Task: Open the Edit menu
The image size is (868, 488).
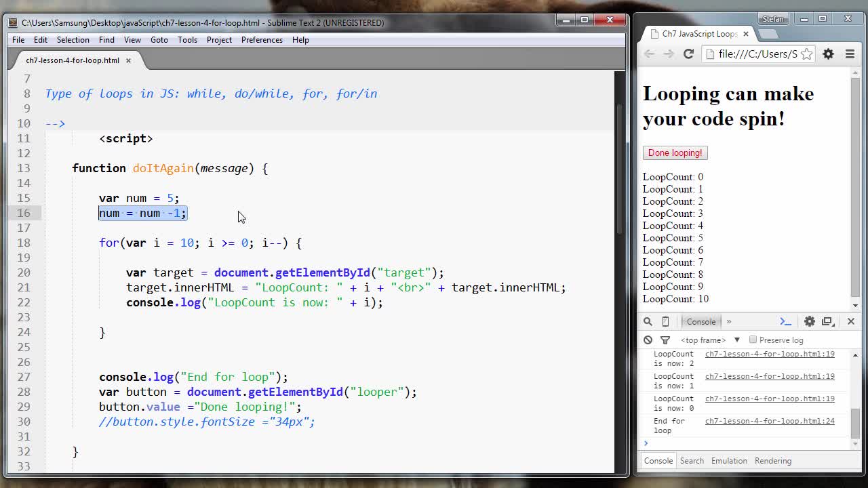Action: click(x=41, y=40)
